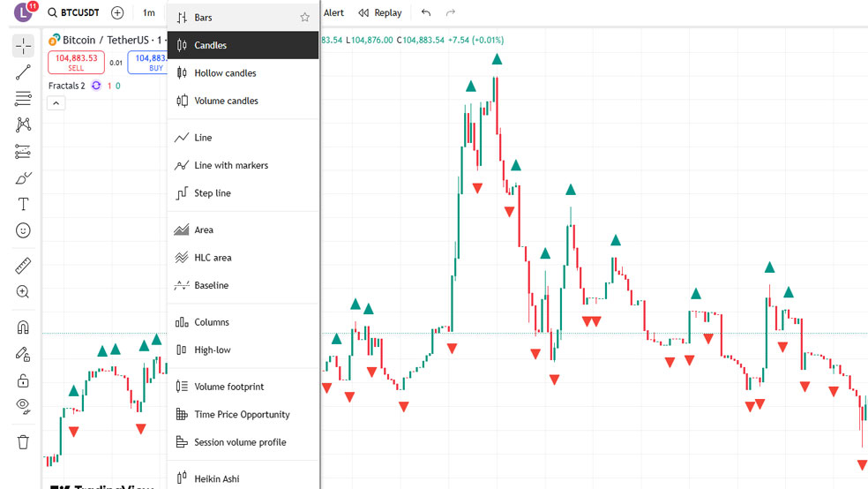Choose Line with markers chart type
Viewport: 868px width, 489px height.
point(243,165)
